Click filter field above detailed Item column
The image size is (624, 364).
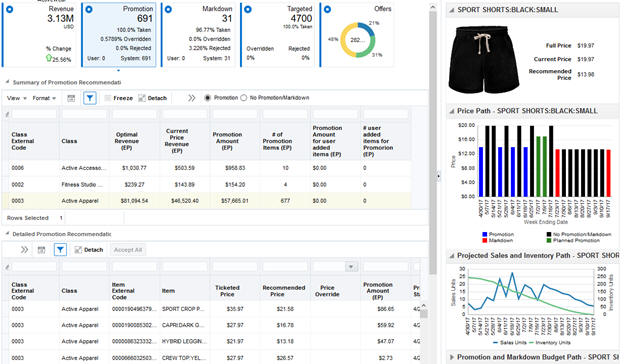[184, 267]
